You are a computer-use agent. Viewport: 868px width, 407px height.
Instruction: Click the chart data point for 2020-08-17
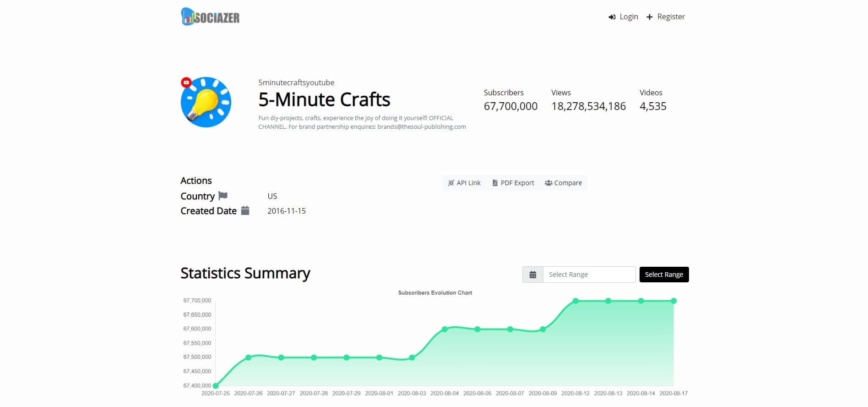674,301
